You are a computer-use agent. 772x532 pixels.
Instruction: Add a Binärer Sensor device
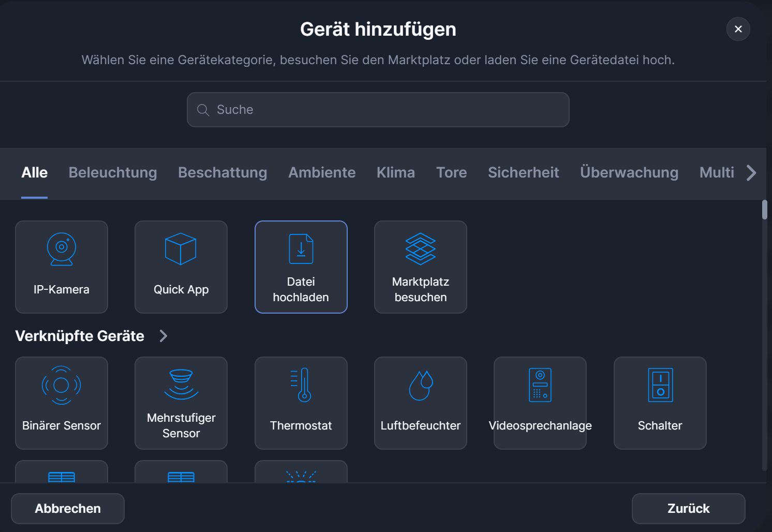pos(61,403)
